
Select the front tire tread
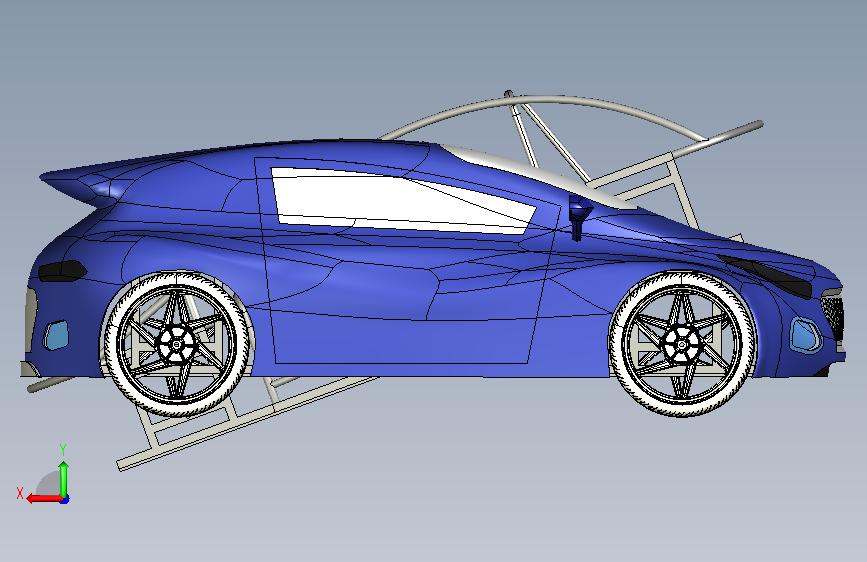(x=682, y=410)
